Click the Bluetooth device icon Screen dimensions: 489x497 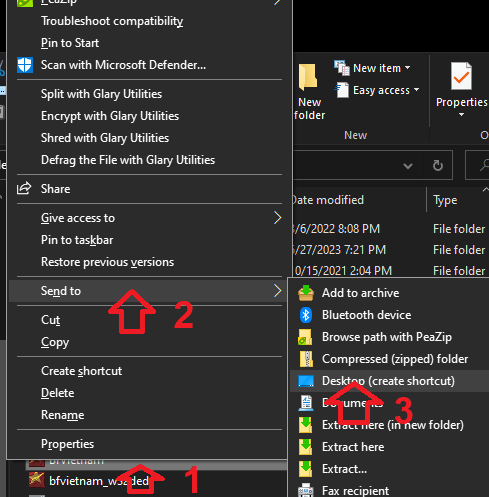point(306,315)
